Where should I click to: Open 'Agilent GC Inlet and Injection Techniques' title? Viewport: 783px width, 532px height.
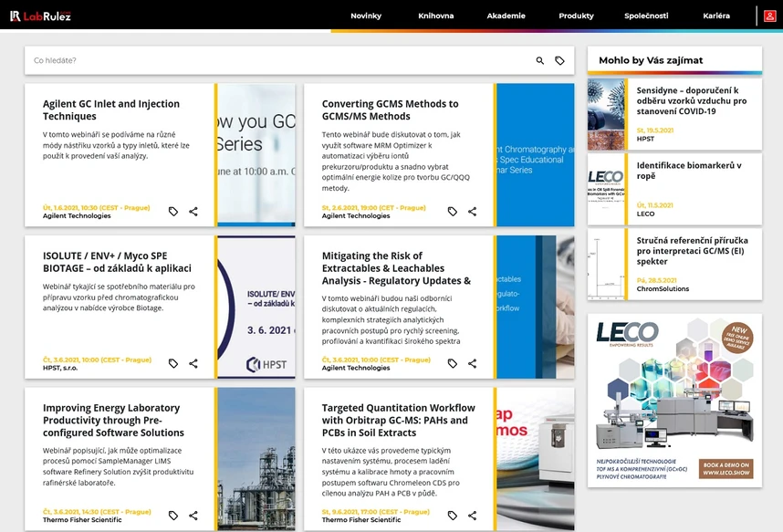point(110,110)
